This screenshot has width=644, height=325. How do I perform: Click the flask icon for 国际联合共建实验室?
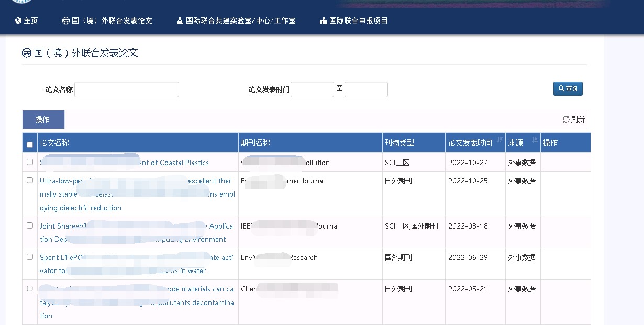180,21
